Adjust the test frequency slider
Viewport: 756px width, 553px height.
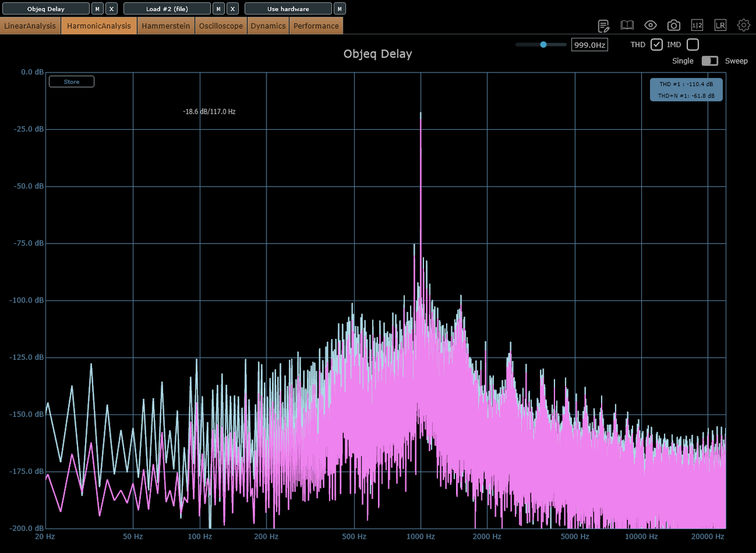tap(541, 45)
